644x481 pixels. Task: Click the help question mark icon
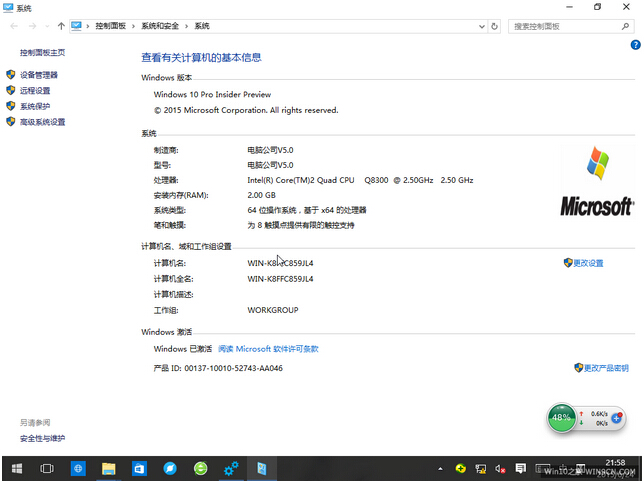(x=635, y=46)
